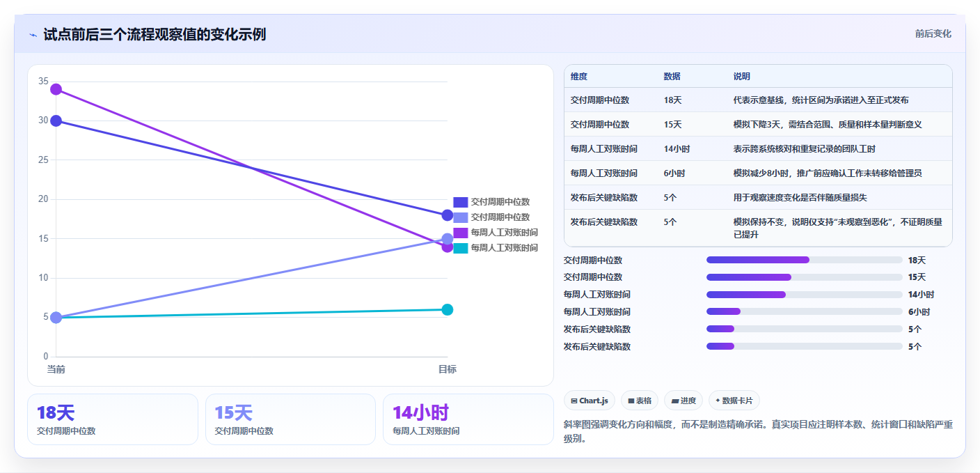Image resolution: width=980 pixels, height=473 pixels.
Task: Click the 前后变化 badge in the header
Action: 933,33
